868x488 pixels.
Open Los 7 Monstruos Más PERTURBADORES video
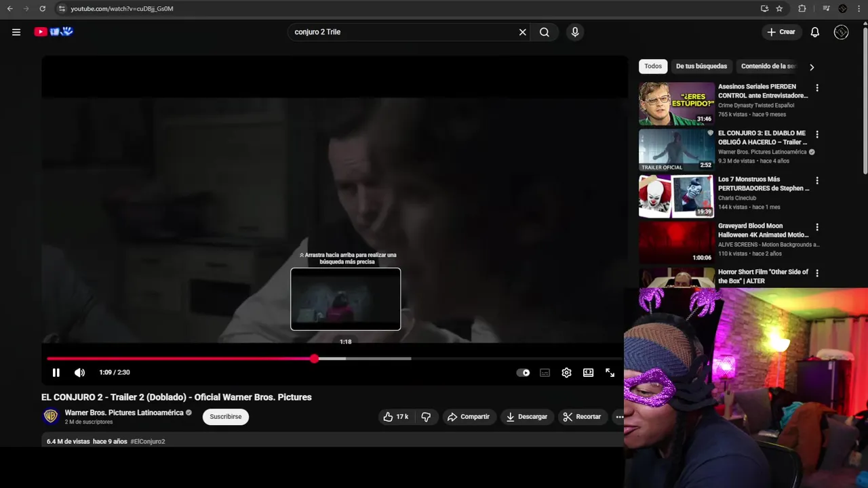pyautogui.click(x=764, y=184)
